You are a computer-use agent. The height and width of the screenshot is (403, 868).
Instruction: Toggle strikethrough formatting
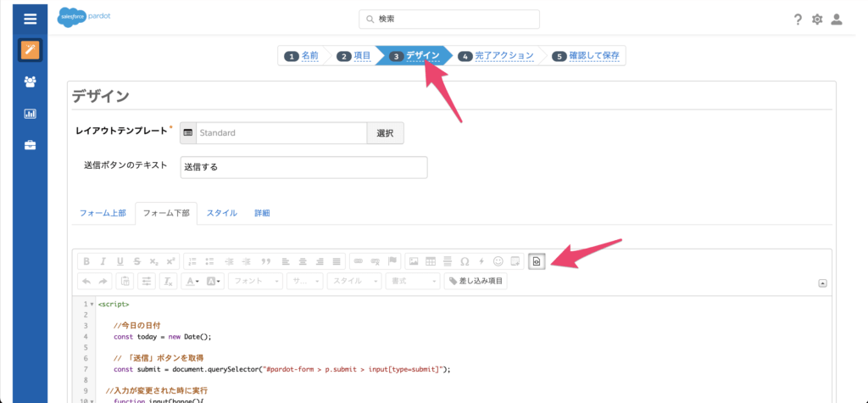tap(136, 261)
